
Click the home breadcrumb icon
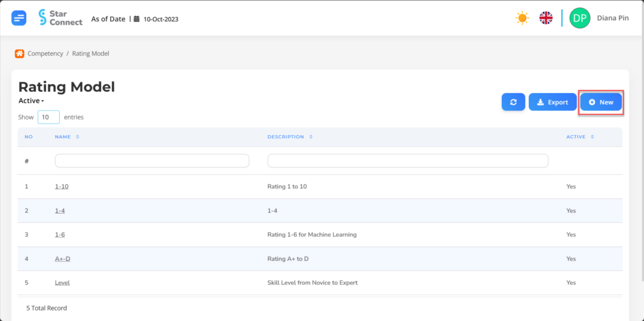point(19,53)
